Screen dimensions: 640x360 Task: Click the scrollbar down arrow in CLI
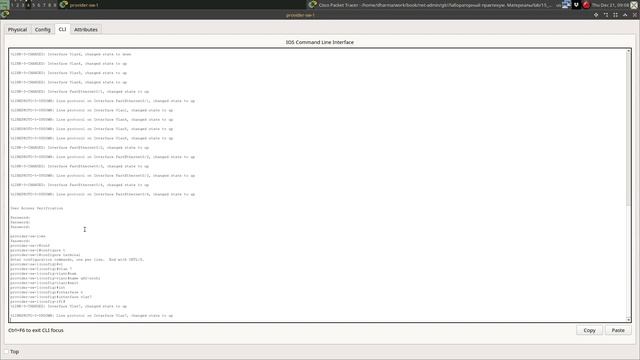(629, 320)
